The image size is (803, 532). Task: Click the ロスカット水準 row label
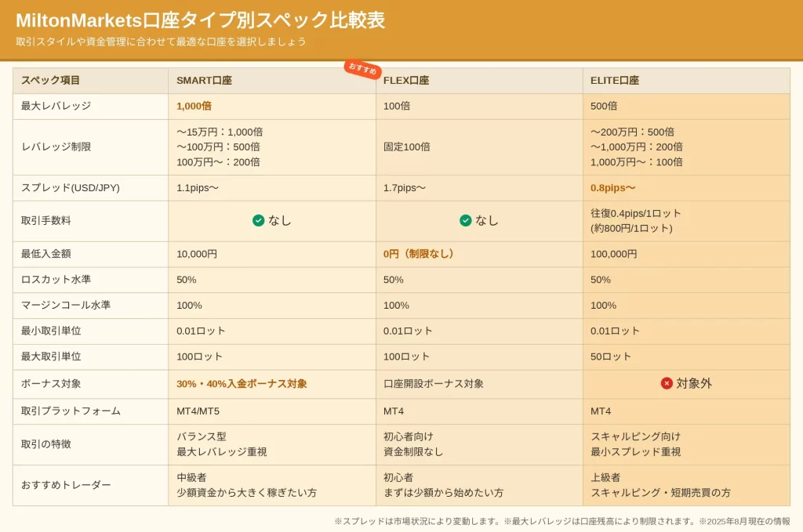pyautogui.click(x=56, y=280)
